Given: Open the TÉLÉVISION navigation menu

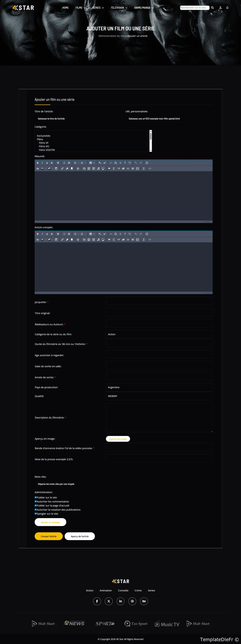Looking at the screenshot, I should (119, 8).
